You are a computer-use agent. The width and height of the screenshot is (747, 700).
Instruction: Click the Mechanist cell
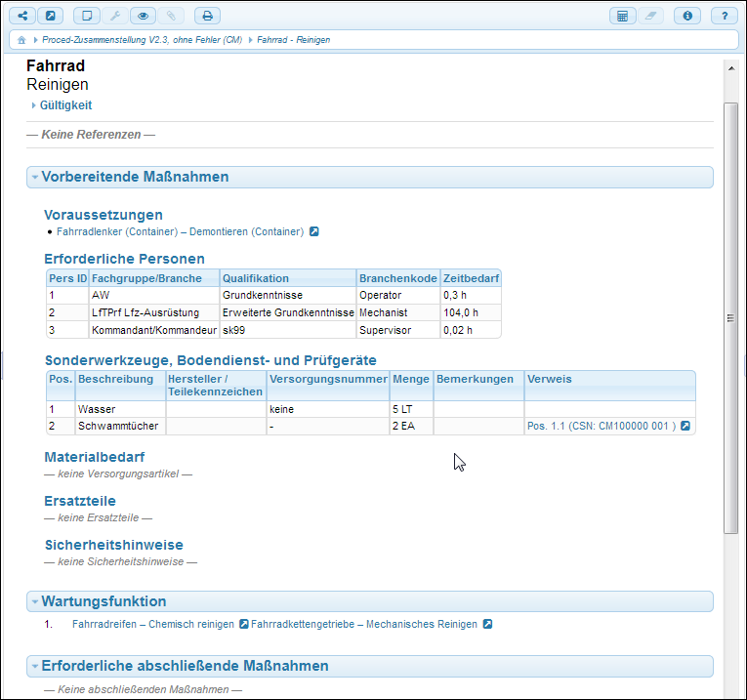pyautogui.click(x=398, y=312)
